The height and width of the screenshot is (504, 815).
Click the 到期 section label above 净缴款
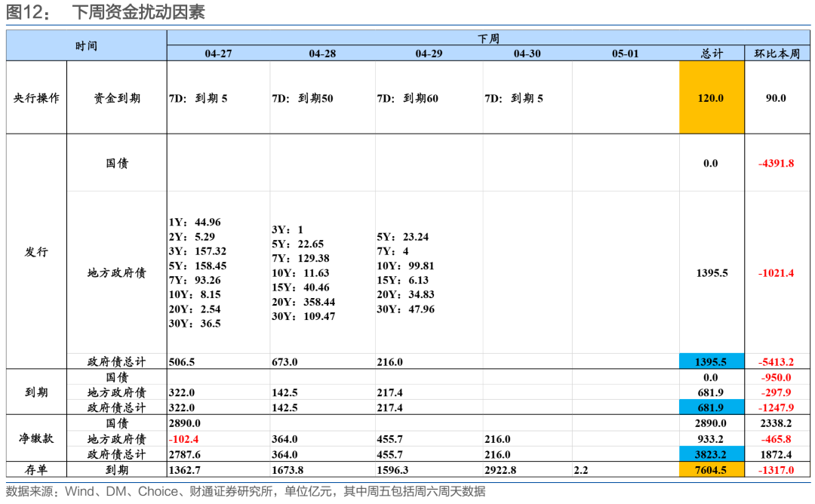[36, 392]
